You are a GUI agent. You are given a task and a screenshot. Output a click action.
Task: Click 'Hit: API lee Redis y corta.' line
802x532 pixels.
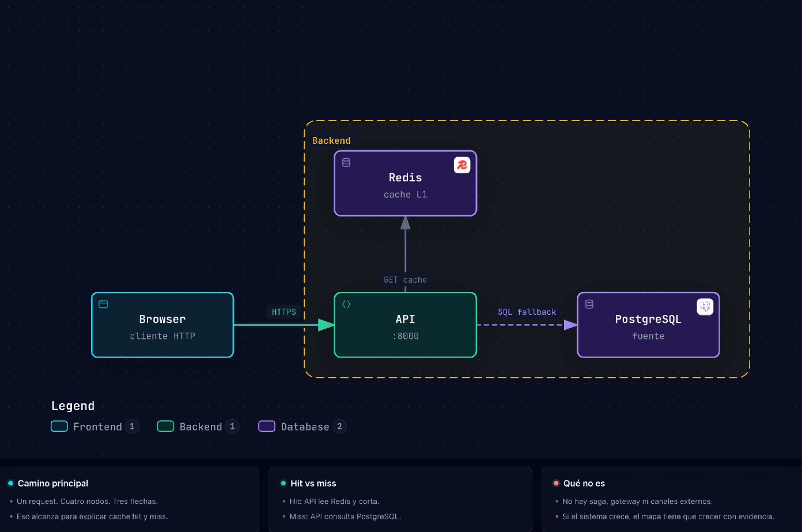[x=334, y=501]
